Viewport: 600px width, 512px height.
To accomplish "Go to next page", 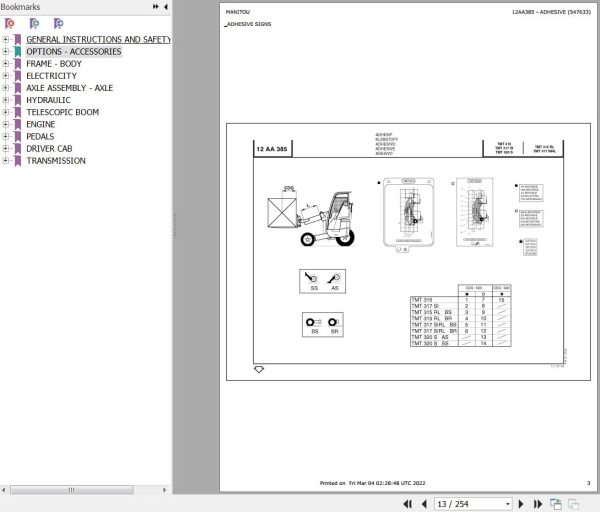I will click(521, 504).
